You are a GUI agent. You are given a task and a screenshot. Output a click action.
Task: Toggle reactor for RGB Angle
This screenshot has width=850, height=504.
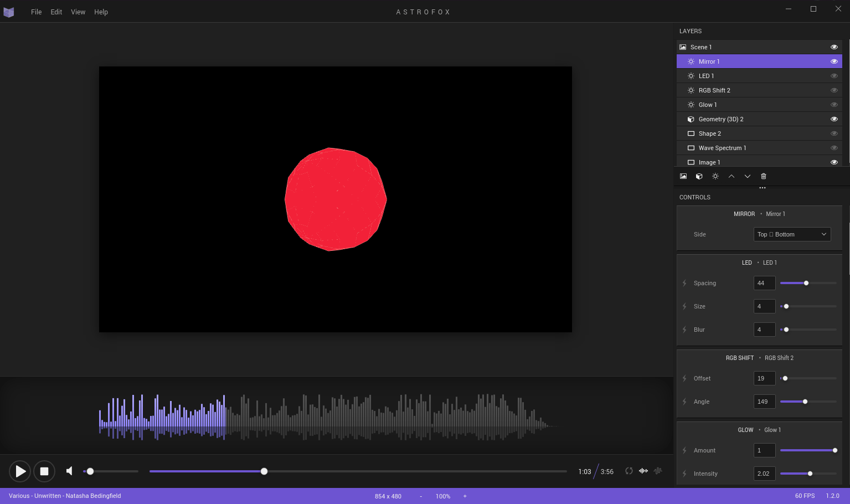click(x=685, y=402)
